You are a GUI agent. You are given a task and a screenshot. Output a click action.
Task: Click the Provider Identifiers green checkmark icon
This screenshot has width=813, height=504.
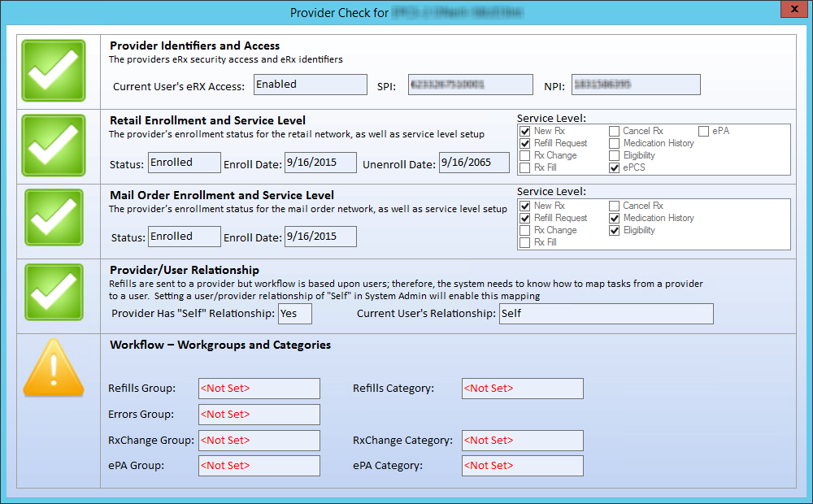(x=54, y=71)
